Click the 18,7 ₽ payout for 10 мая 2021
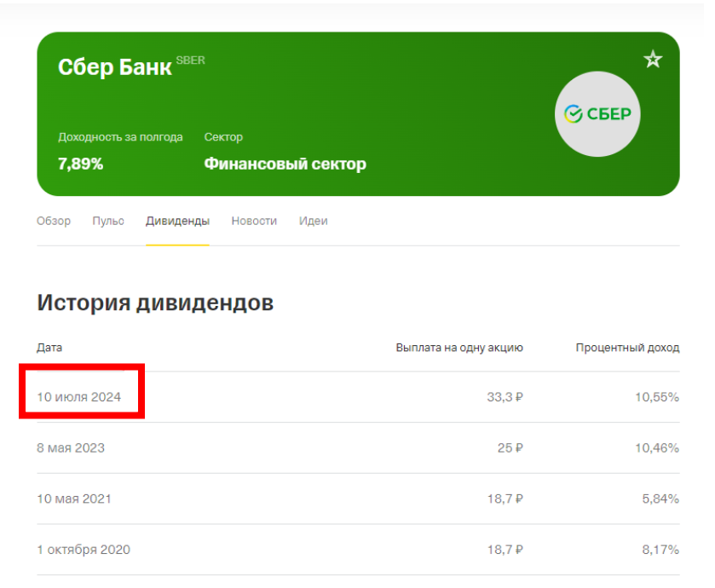 tap(505, 499)
